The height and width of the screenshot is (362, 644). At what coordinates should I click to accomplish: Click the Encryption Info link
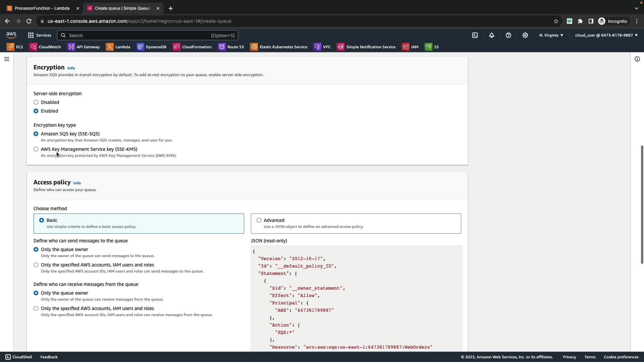(71, 68)
